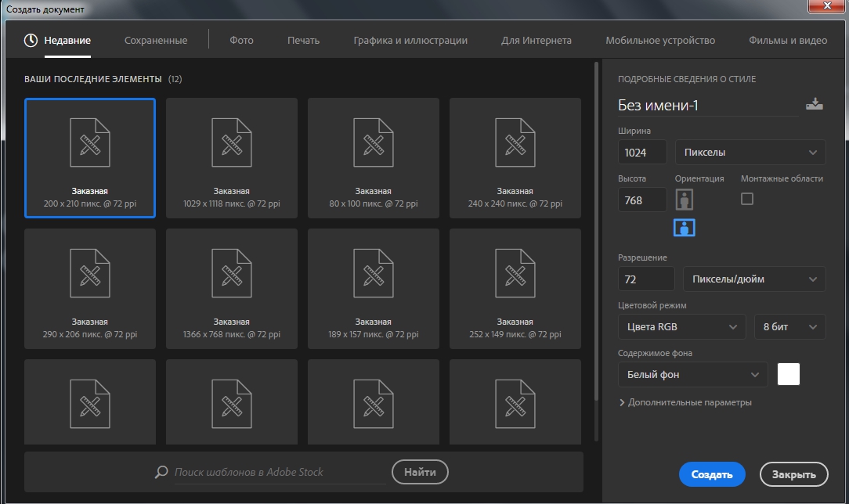Open the resolution units dropdown Пикселы/дюйм
849x504 pixels.
(x=754, y=279)
